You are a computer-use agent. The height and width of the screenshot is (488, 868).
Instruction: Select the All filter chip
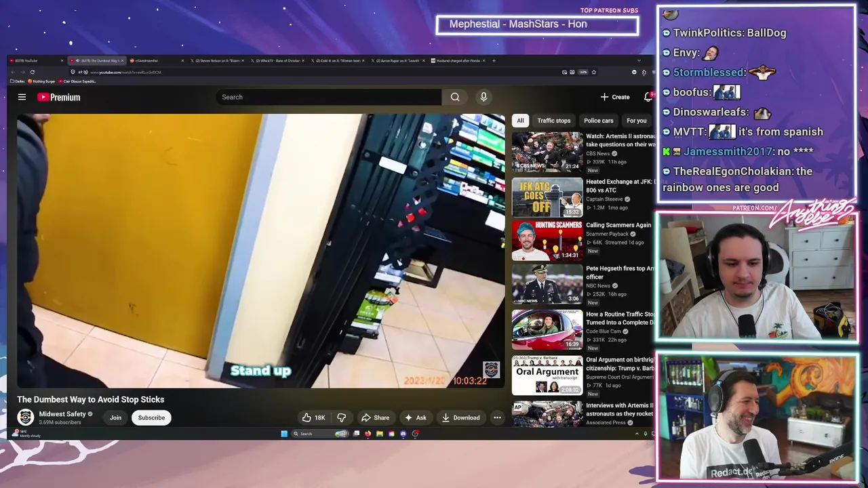coord(520,121)
